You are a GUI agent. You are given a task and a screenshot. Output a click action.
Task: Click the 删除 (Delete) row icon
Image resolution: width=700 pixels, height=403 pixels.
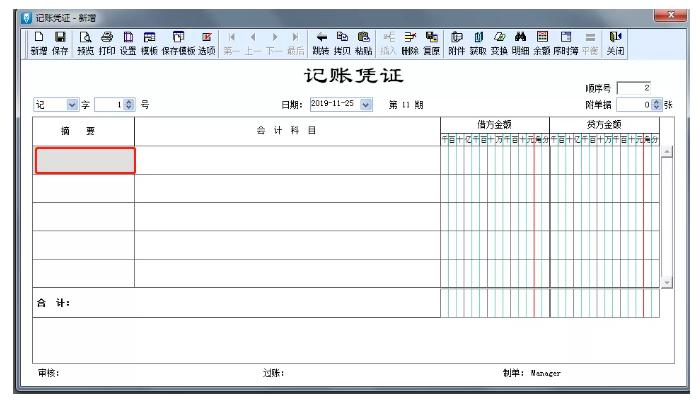410,43
